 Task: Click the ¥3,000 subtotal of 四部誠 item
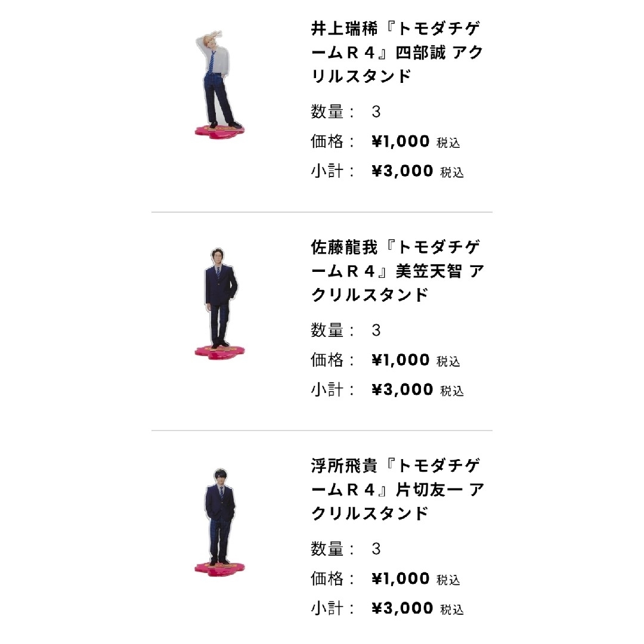click(x=402, y=171)
